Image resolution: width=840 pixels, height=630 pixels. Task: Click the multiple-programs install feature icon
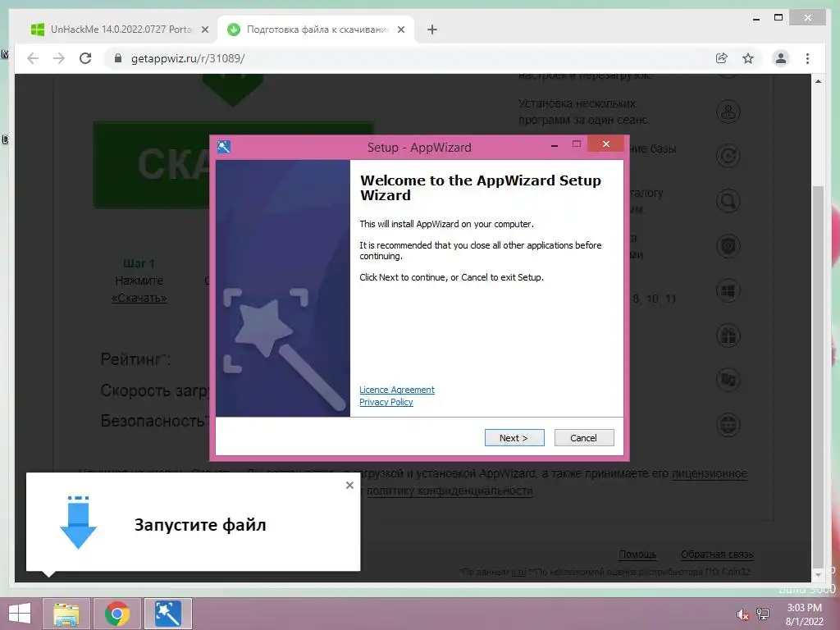728,112
